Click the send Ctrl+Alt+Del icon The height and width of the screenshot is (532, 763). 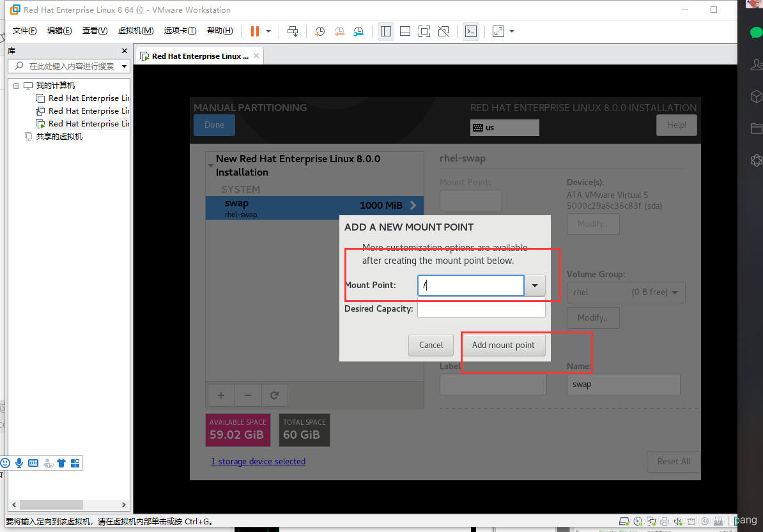tap(293, 31)
